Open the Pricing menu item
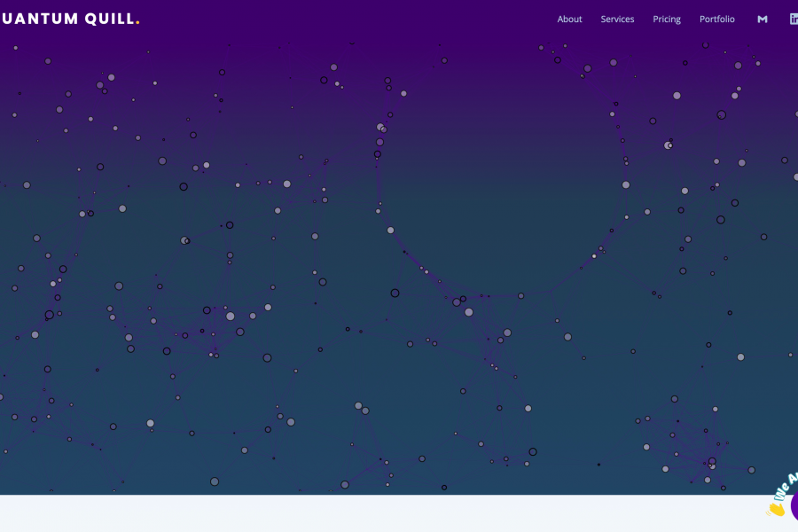Image resolution: width=798 pixels, height=532 pixels. pyautogui.click(x=666, y=19)
